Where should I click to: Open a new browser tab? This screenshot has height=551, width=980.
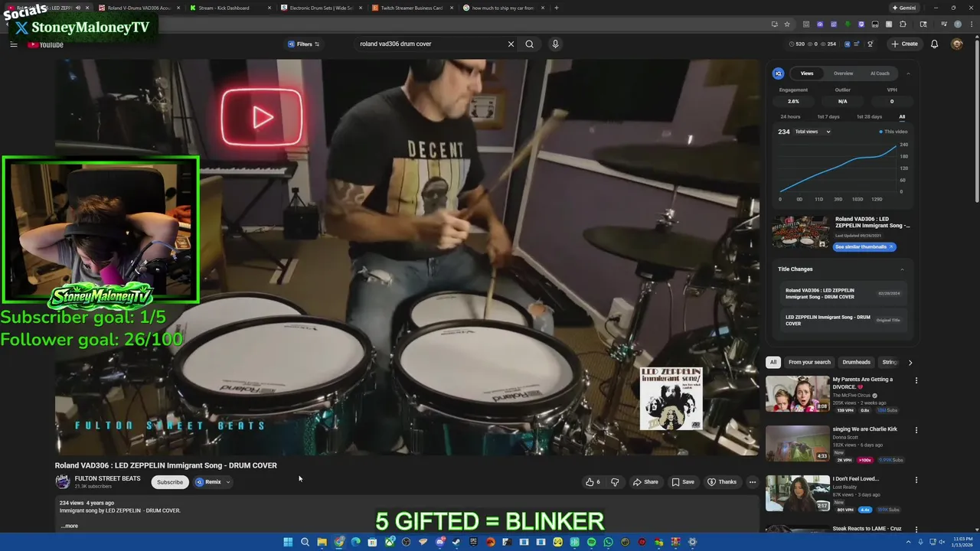click(x=556, y=8)
